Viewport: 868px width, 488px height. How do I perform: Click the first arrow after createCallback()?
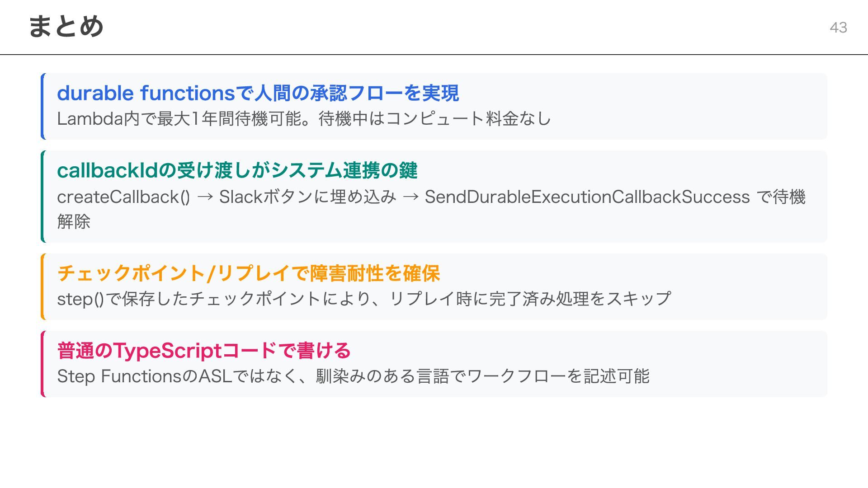pyautogui.click(x=205, y=197)
